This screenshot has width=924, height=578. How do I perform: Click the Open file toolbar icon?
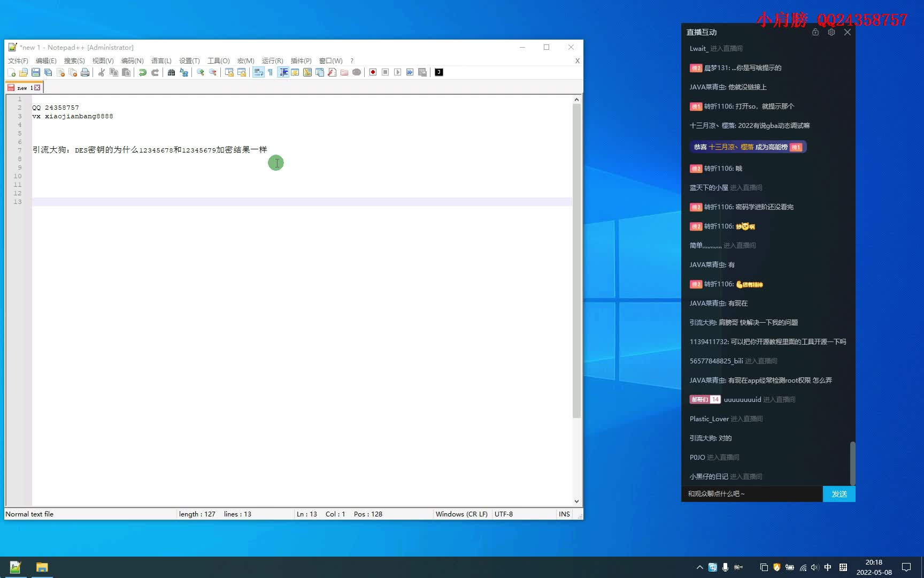[x=24, y=72]
